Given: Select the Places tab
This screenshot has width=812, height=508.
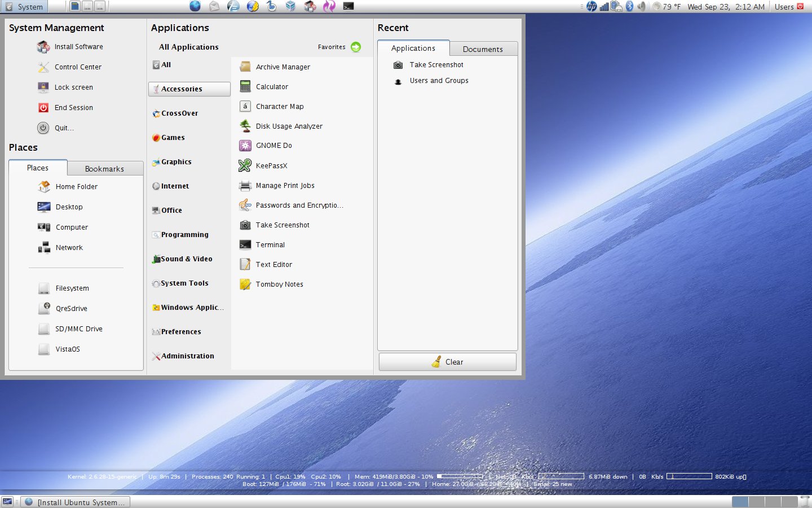Looking at the screenshot, I should (x=38, y=168).
